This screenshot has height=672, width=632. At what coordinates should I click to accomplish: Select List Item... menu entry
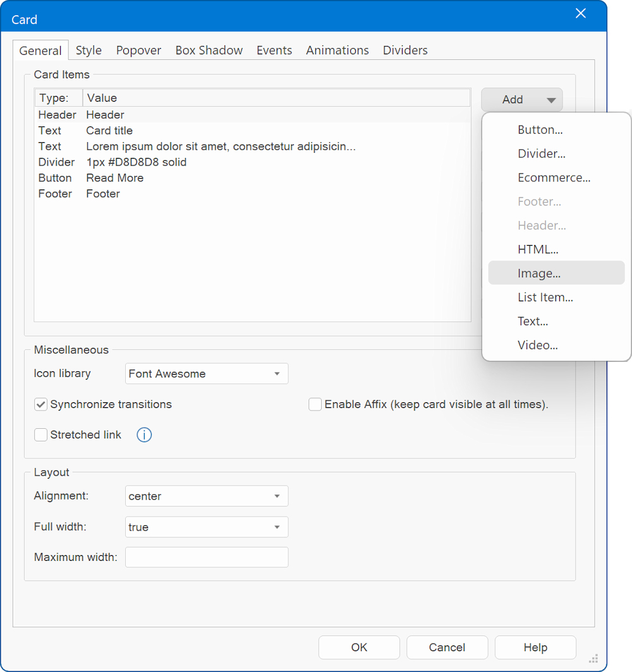pos(545,297)
